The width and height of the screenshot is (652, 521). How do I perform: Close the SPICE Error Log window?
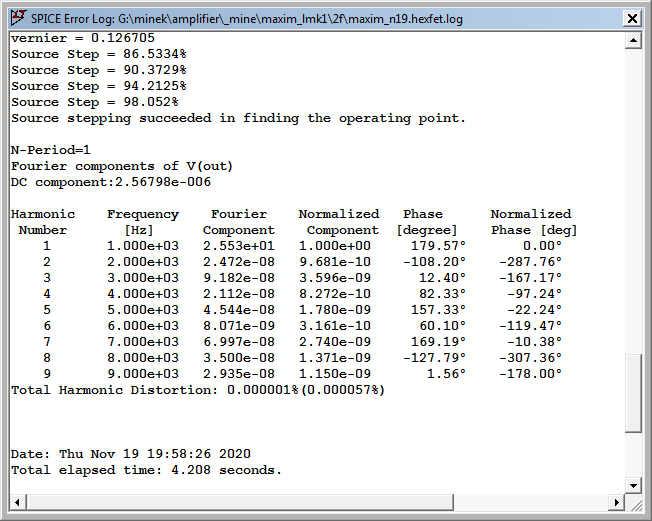click(x=632, y=19)
